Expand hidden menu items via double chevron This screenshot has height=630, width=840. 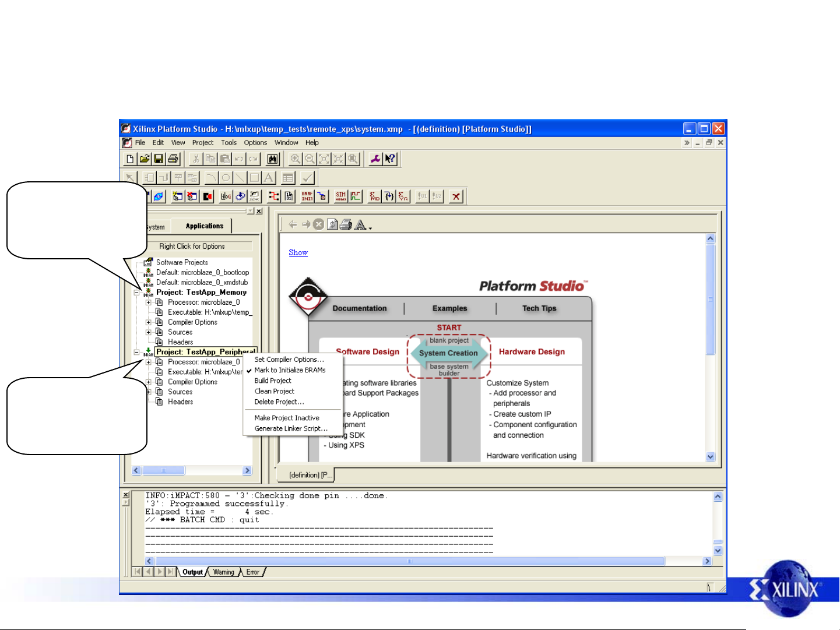point(687,143)
